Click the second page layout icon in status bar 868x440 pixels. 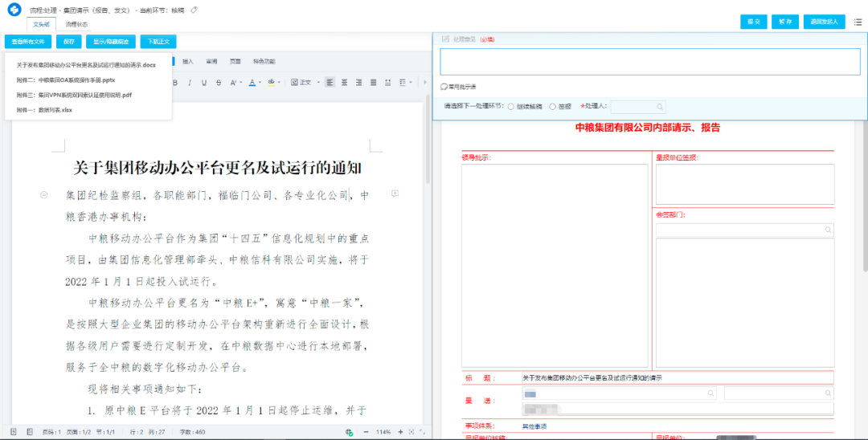pyautogui.click(x=30, y=432)
